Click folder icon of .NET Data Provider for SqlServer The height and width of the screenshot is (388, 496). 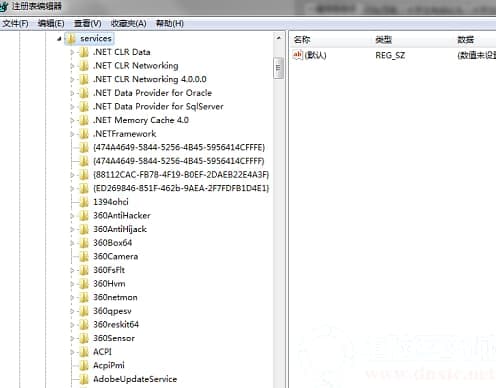point(84,107)
